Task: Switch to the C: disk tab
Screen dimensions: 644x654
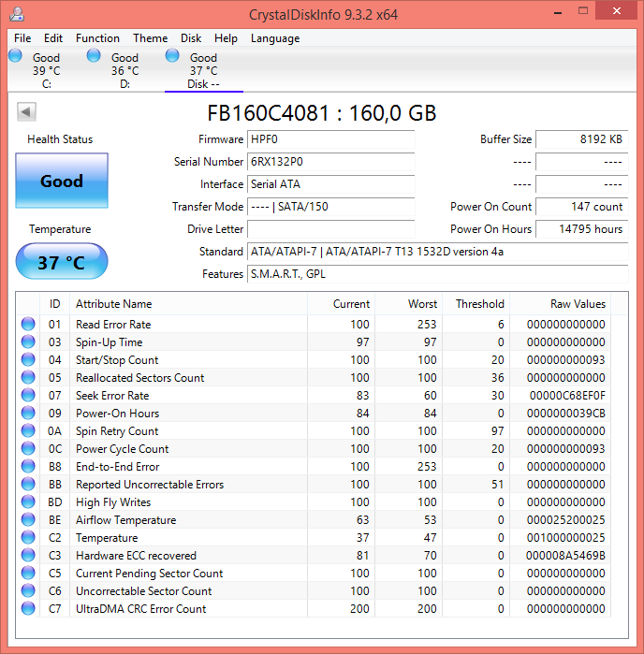Action: click(47, 70)
